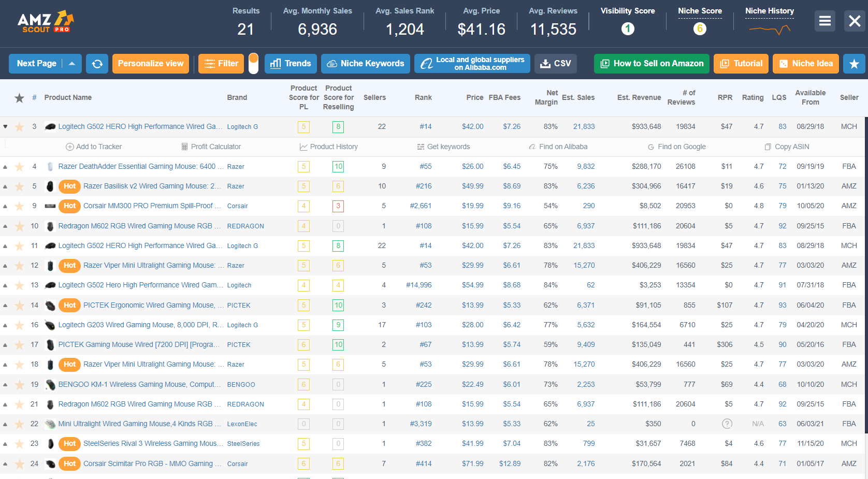
Task: Open the Razer DeathAdder product thumbnail
Action: [50, 167]
